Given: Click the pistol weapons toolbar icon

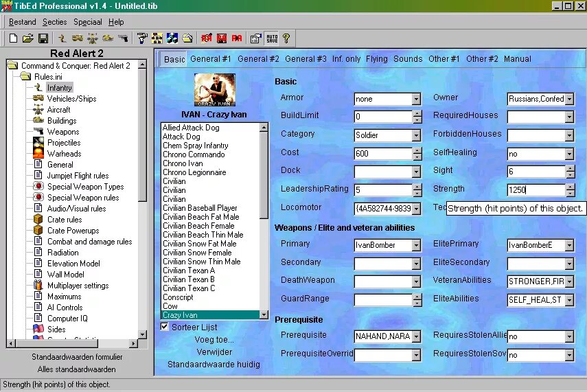Looking at the screenshot, I should pos(123,38).
